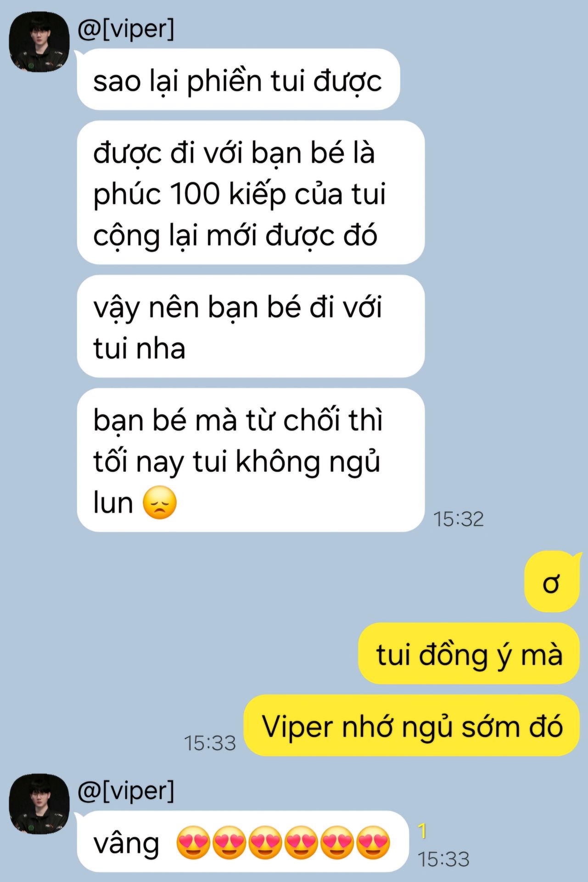Select the 'vâng' message bubble
This screenshot has height=882, width=588.
click(x=243, y=842)
